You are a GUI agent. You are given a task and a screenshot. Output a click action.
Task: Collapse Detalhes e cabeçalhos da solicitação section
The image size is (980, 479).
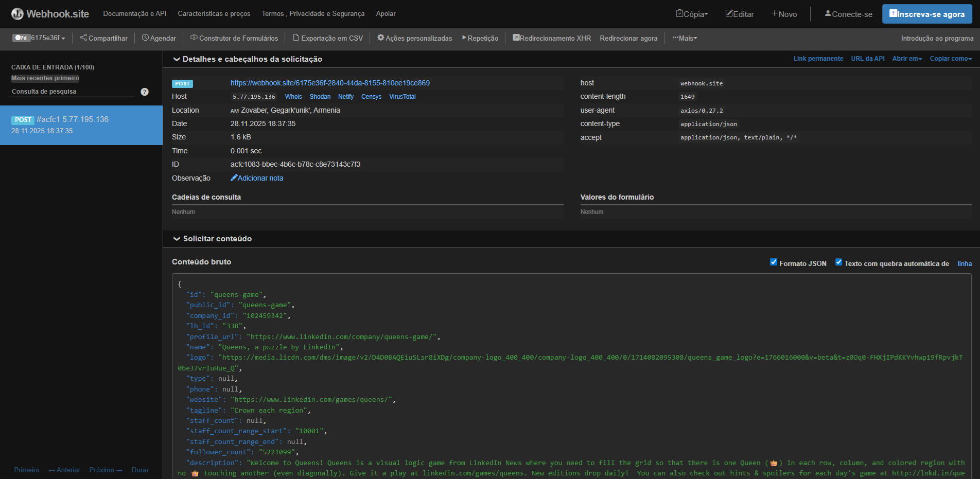(x=177, y=59)
